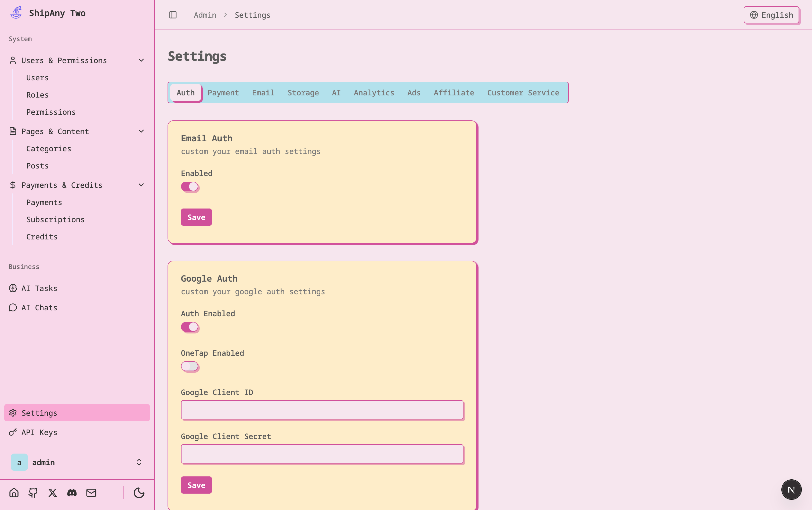Open the admin account switcher
This screenshot has width=812, height=510.
pos(77,462)
